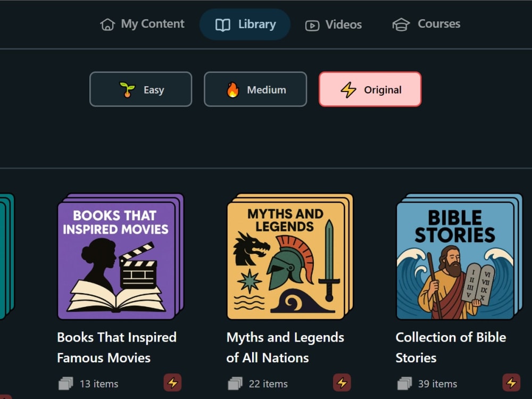532x399 pixels.
Task: Click the stack icon beside 13 items
Action: (66, 384)
